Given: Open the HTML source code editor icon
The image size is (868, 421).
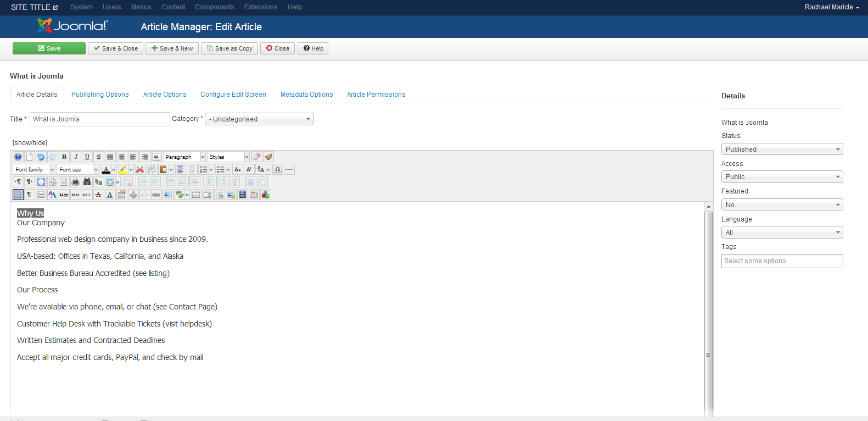Looking at the screenshot, I should [64, 182].
